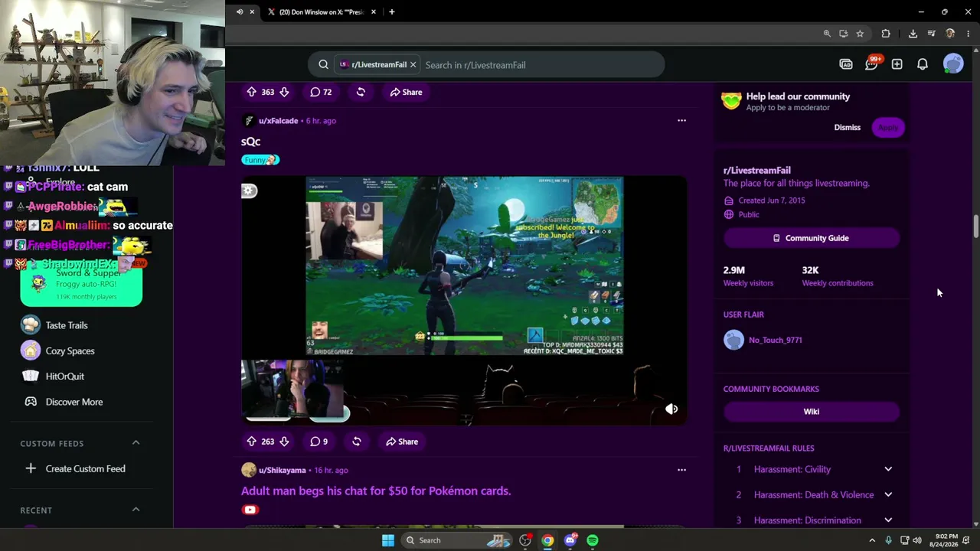Open the Chrome extensions menu
The height and width of the screenshot is (551, 980).
pyautogui.click(x=886, y=34)
